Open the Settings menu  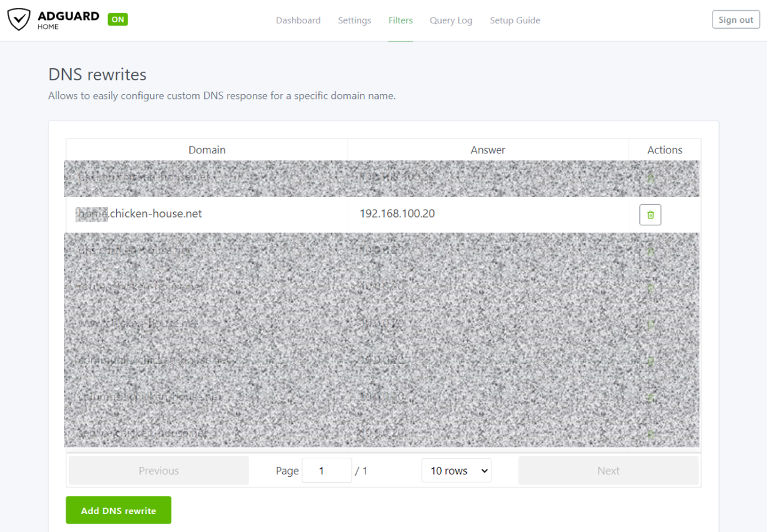click(x=354, y=20)
